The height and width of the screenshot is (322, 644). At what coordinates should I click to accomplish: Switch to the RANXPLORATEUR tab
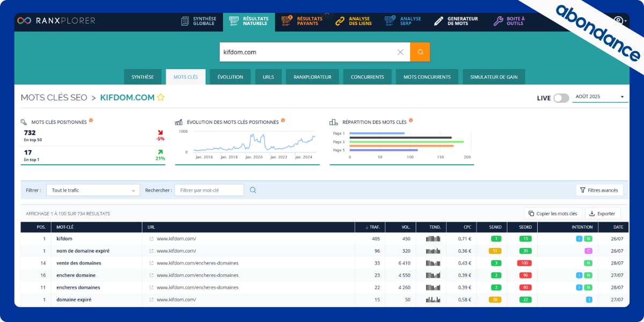pos(312,77)
